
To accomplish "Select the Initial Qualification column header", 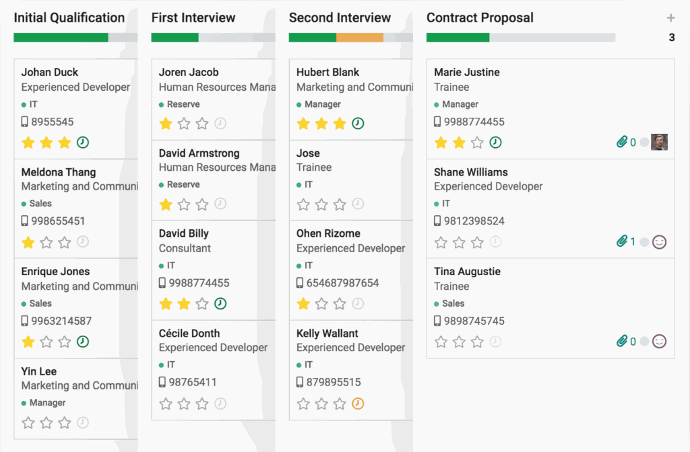I will click(69, 18).
